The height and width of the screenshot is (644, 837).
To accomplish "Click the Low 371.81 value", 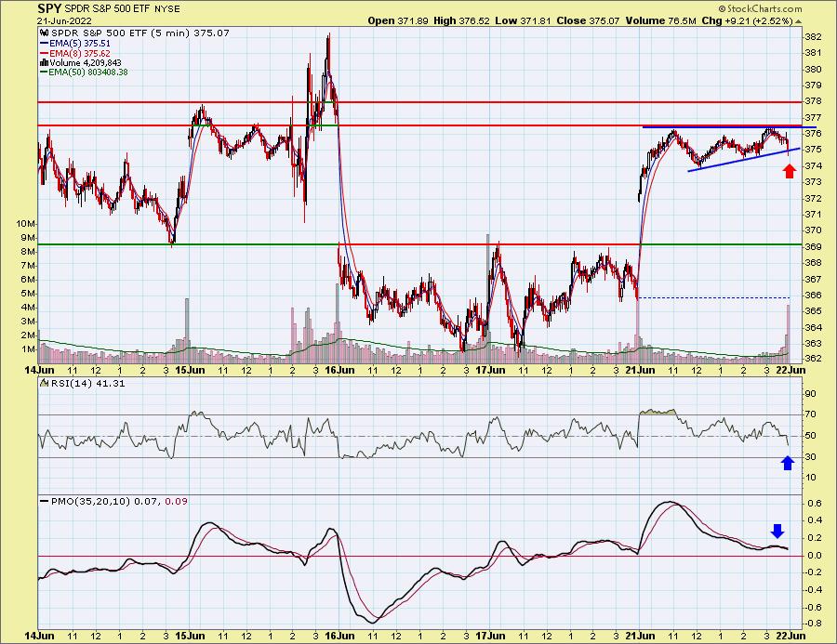I will pos(523,20).
